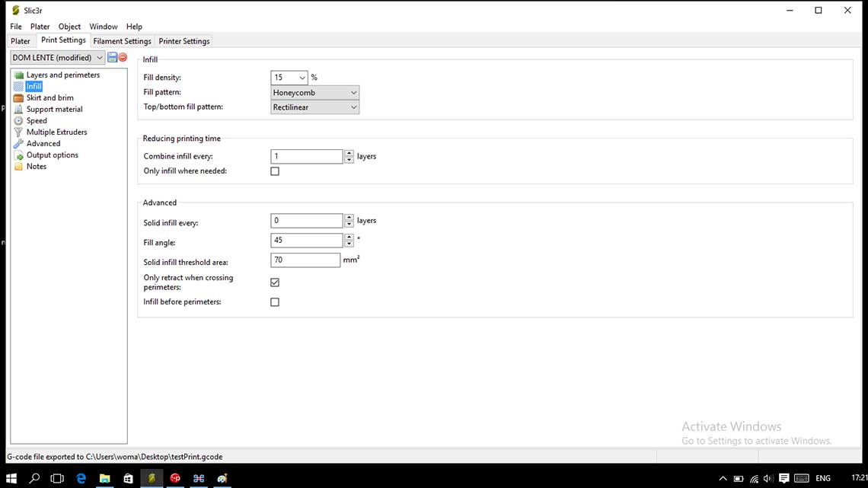Image resolution: width=868 pixels, height=488 pixels.
Task: Click the Notes icon in sidebar
Action: pyautogui.click(x=19, y=167)
